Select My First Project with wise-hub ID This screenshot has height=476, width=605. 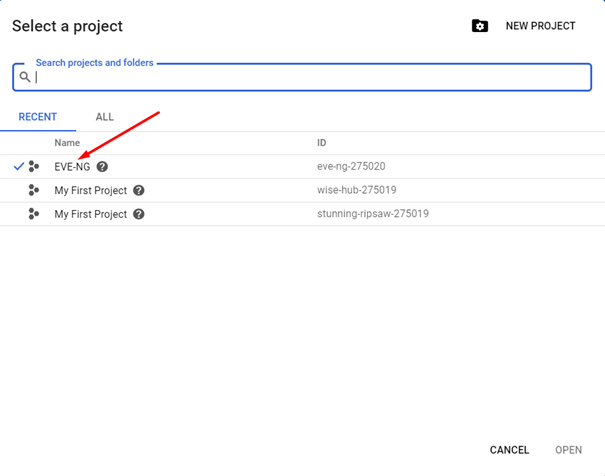(91, 191)
